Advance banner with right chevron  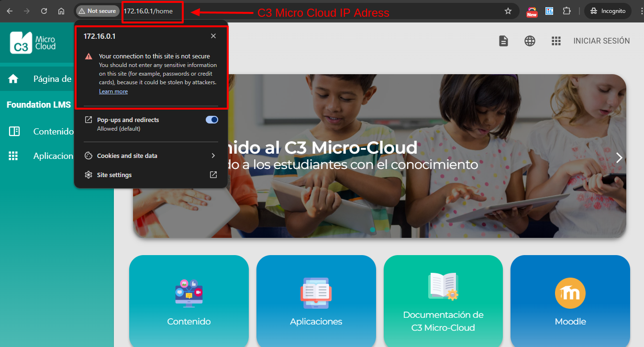[619, 157]
